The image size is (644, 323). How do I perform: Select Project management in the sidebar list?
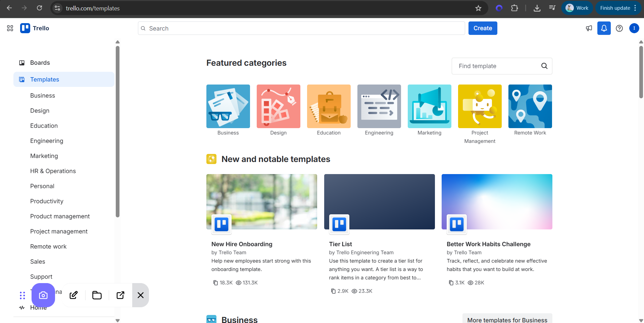tap(59, 231)
